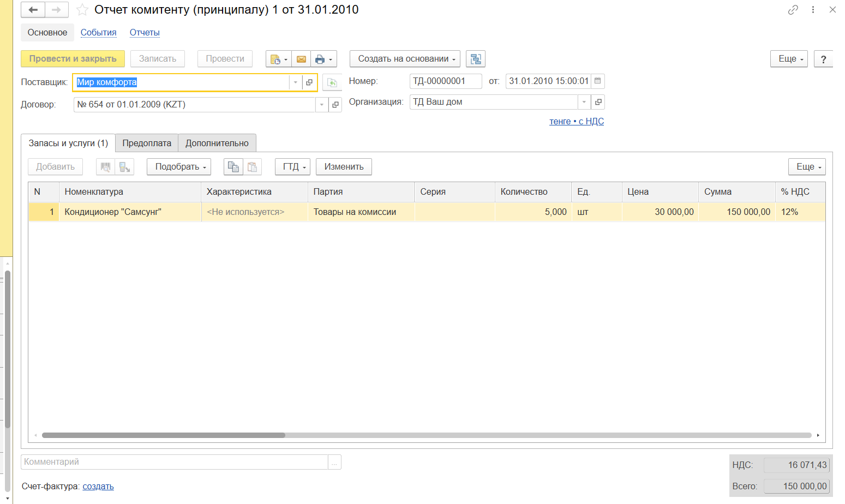Switch to the Предоплата tab
This screenshot has width=845, height=504.
coord(147,143)
